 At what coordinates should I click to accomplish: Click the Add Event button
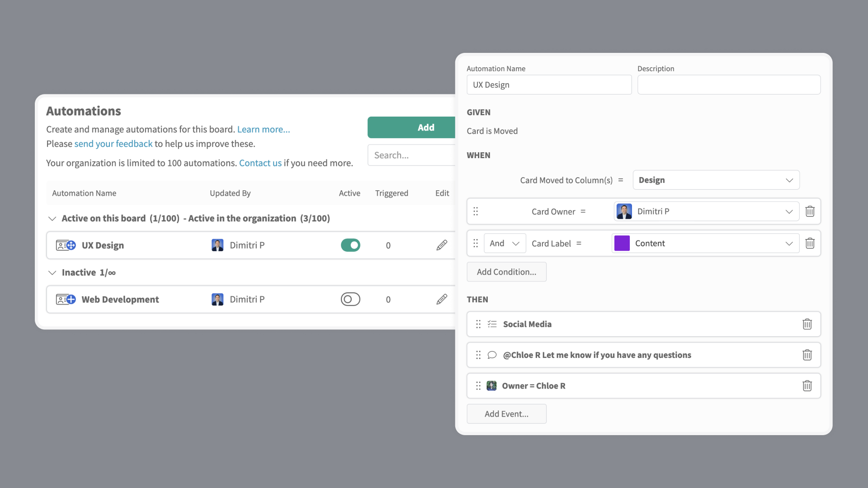(x=506, y=414)
